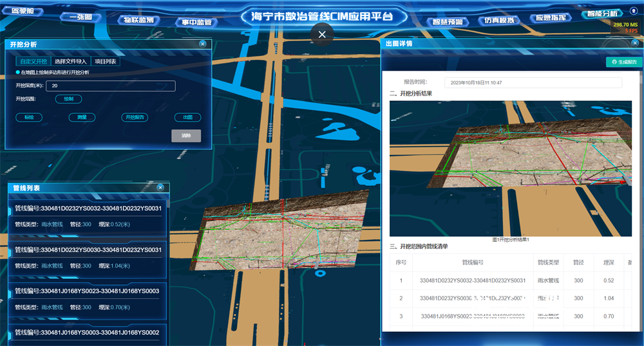Switch to the 自定义开挖 tab
The height and width of the screenshot is (346, 644).
point(33,62)
